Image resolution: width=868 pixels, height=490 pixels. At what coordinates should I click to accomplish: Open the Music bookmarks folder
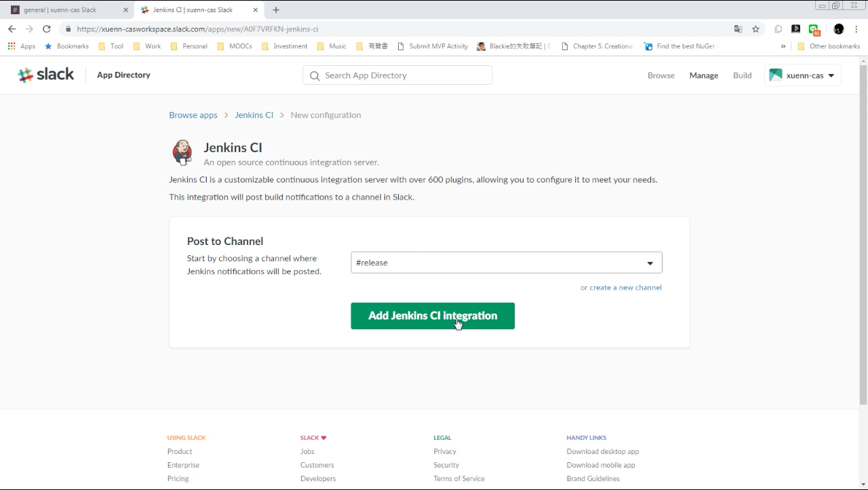332,46
